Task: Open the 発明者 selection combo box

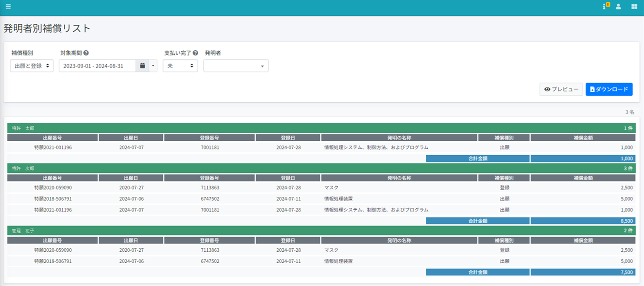Action: tap(236, 66)
